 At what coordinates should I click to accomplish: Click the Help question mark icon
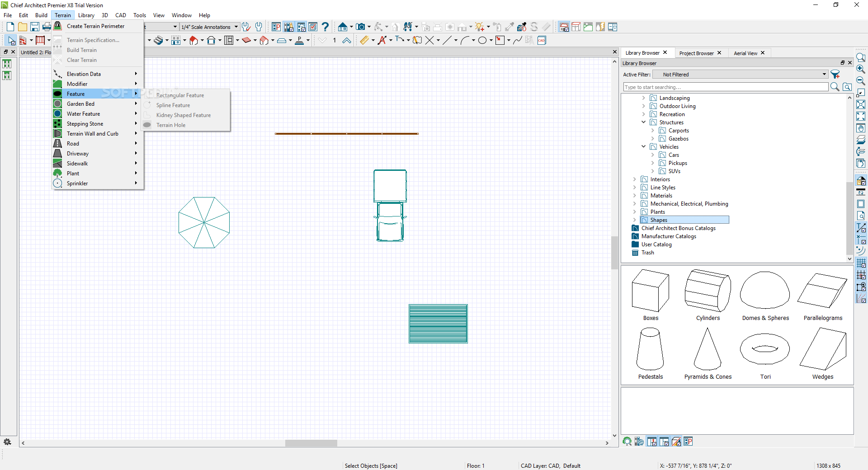coord(325,27)
